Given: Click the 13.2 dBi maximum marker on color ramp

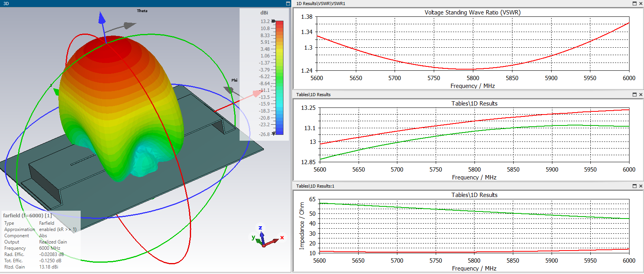Looking at the screenshot, I should [273, 21].
